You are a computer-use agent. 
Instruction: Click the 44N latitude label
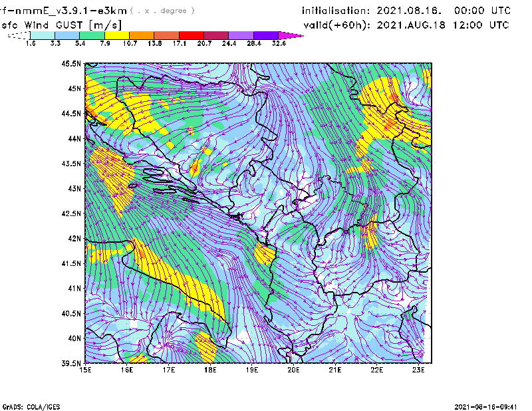click(x=74, y=138)
